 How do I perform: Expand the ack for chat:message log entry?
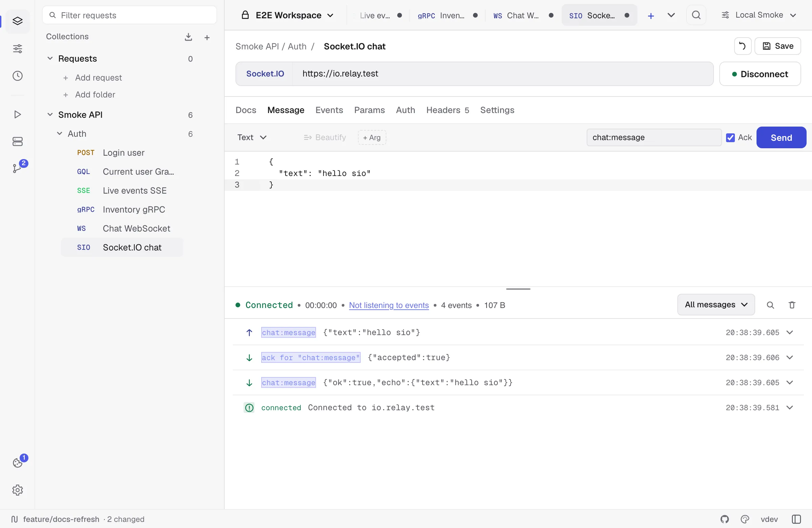[x=789, y=357]
